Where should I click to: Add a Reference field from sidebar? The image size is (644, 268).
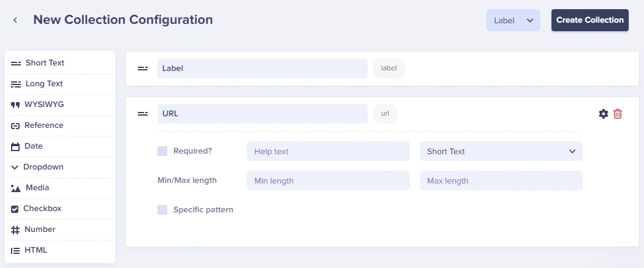tap(44, 125)
